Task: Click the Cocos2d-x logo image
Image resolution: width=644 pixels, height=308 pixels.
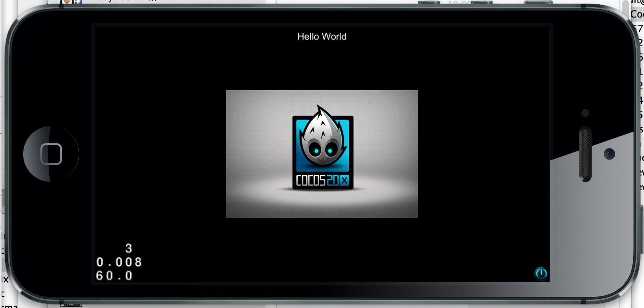Action: tap(322, 154)
